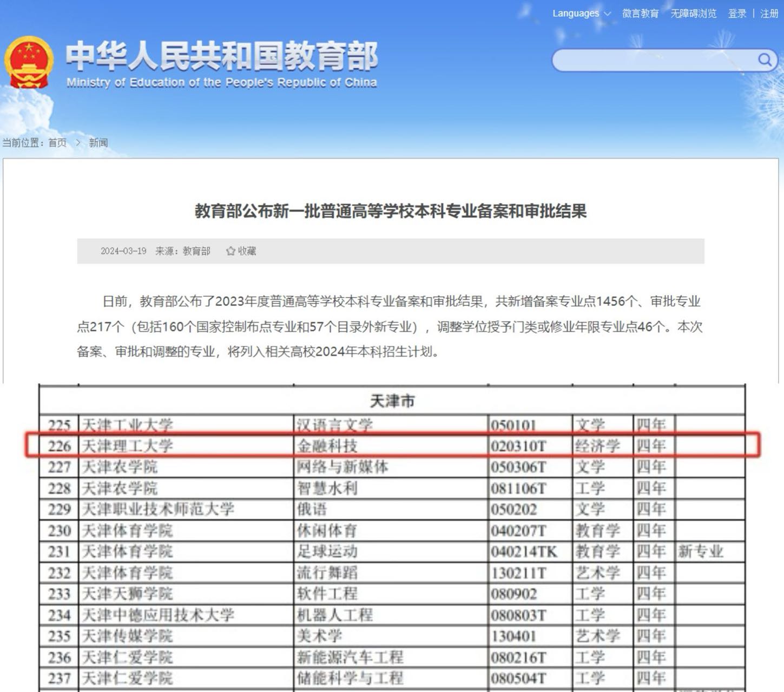
Task: Go to 首页 in breadcrumb
Action: [57, 143]
